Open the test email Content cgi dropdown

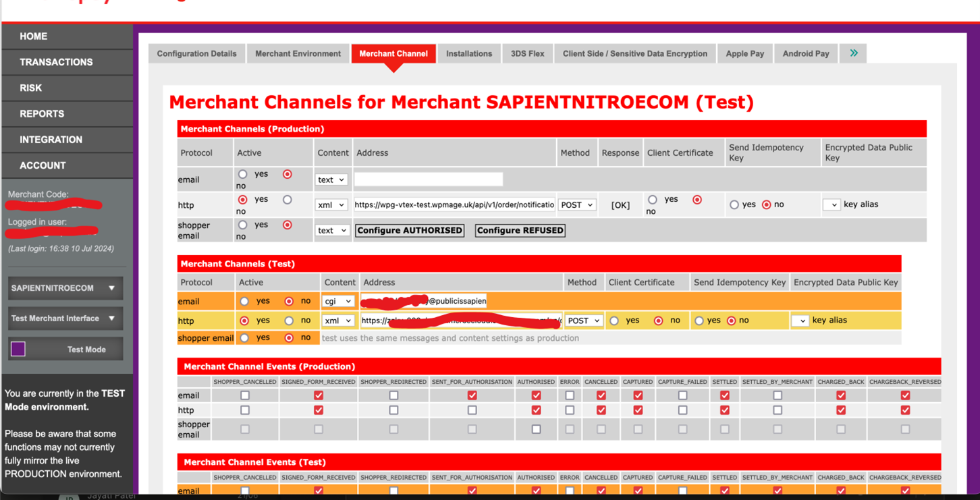pyautogui.click(x=338, y=302)
